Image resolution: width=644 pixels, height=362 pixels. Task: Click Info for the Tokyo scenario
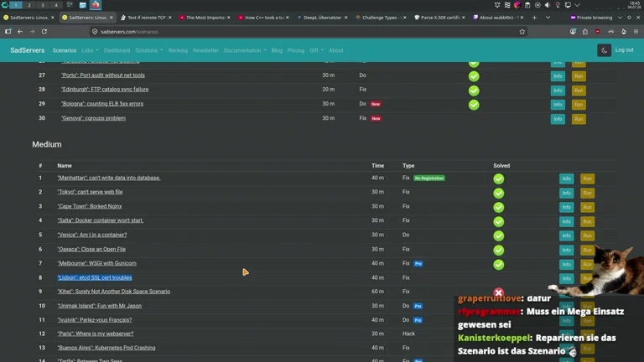coord(566,193)
